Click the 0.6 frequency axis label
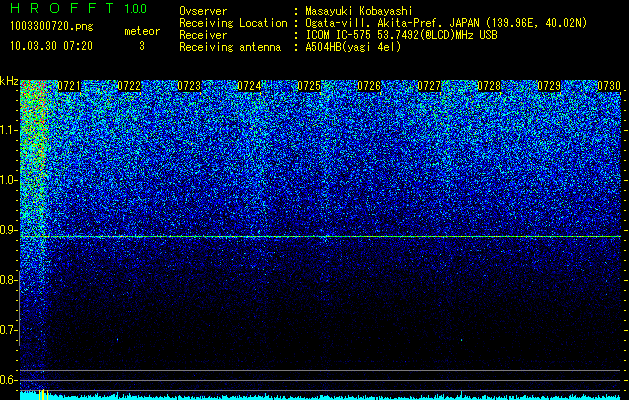Screen dimensions: 629x400 pos(9,380)
